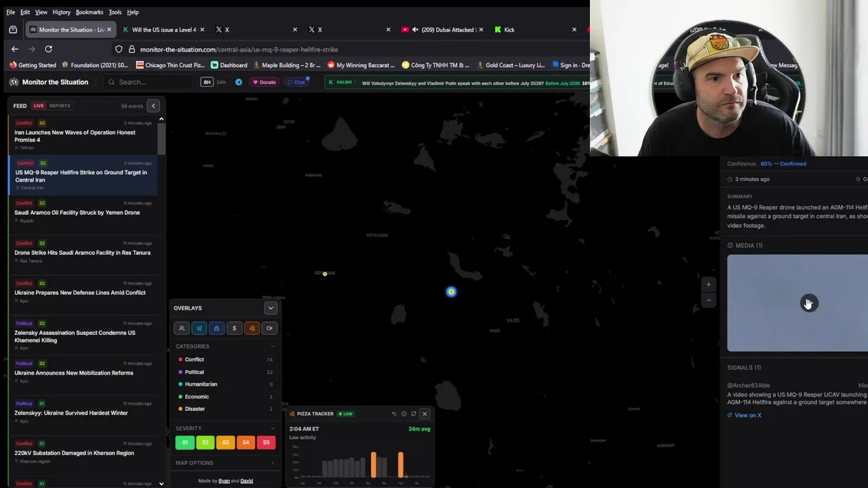
Task: Collapse the Overlays panel
Action: (271, 308)
